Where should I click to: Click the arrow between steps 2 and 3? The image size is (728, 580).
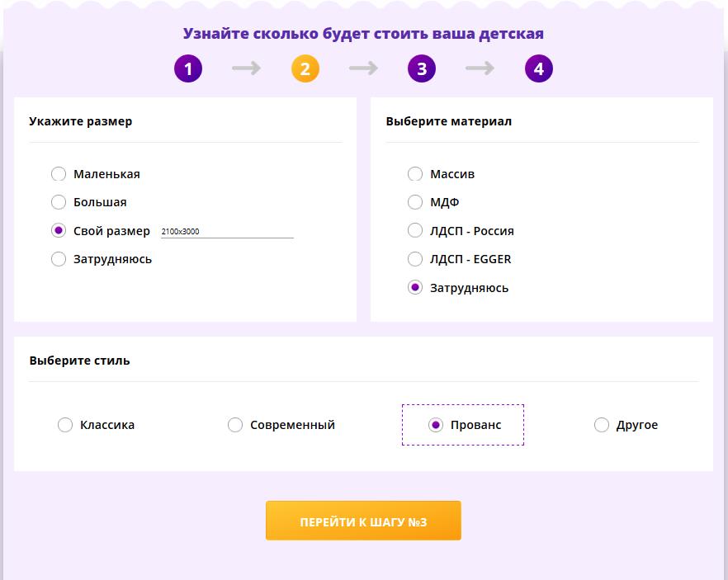click(x=363, y=68)
